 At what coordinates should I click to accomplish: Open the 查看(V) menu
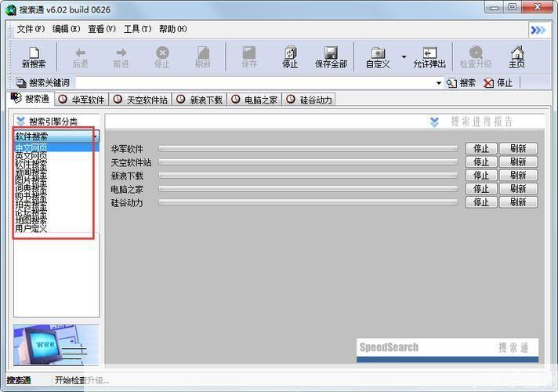click(102, 29)
